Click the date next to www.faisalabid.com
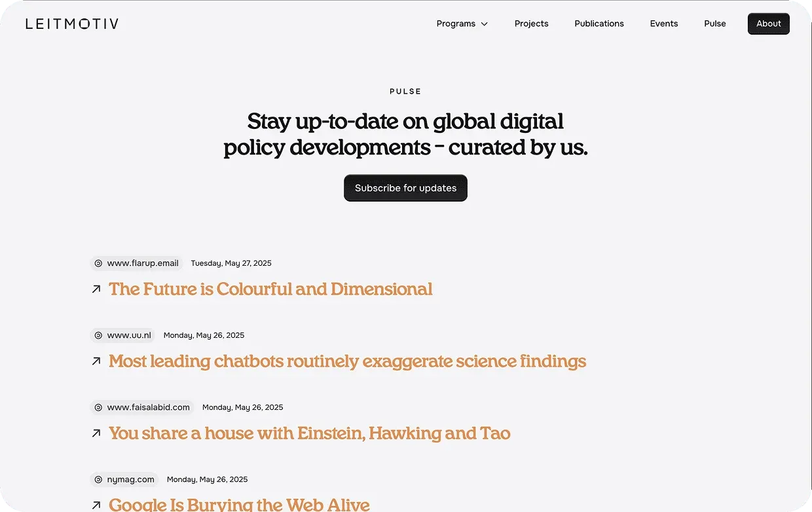 pos(243,407)
